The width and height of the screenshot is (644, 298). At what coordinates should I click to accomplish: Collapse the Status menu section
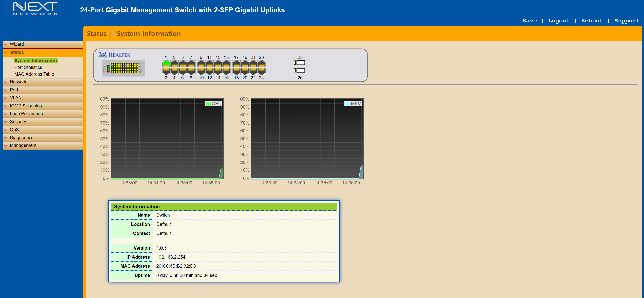pyautogui.click(x=17, y=52)
